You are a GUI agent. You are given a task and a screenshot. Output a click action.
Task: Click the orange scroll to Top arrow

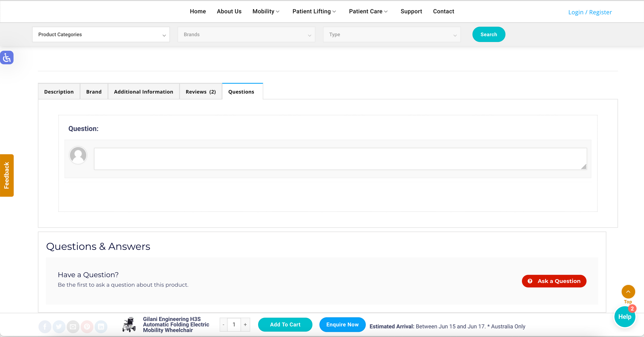point(628,292)
